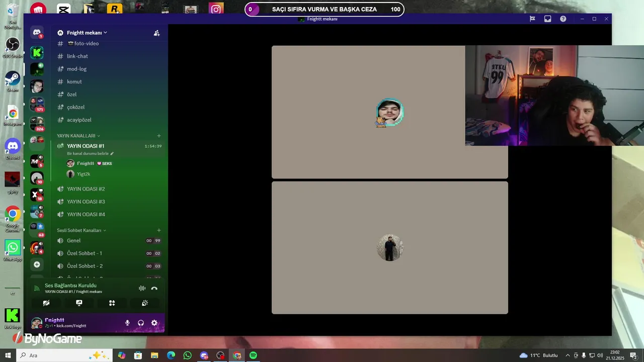Open the X server with 18 badge

(x=37, y=194)
